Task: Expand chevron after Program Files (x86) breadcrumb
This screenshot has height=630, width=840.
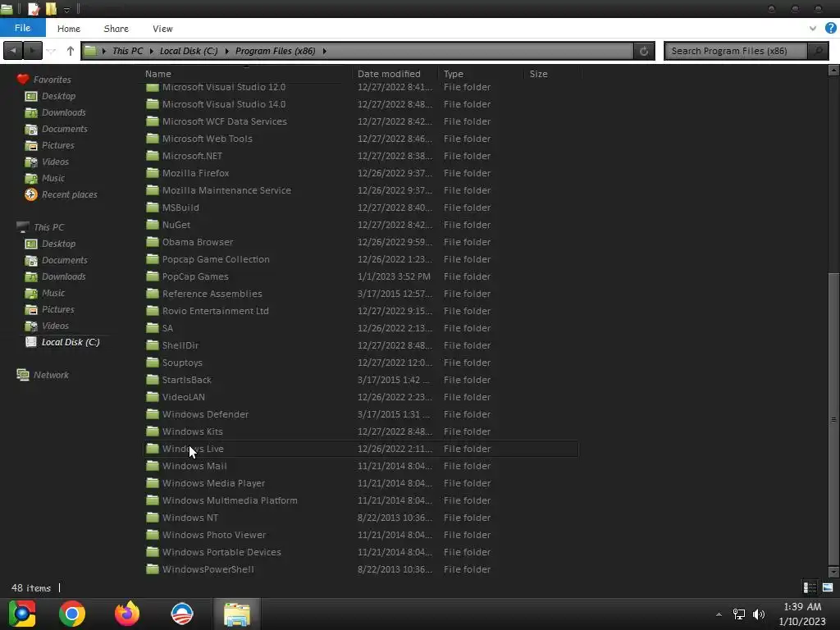Action: (x=324, y=51)
